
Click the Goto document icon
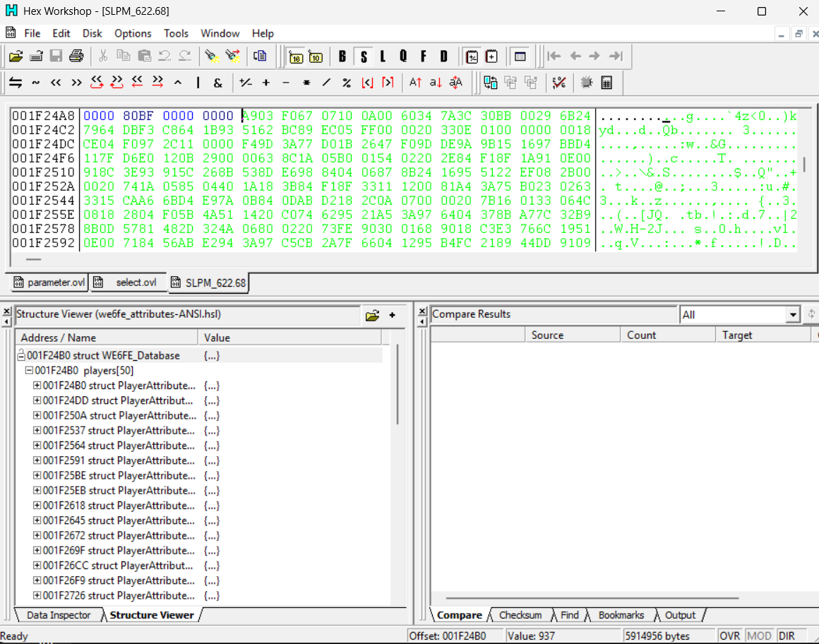coord(260,56)
